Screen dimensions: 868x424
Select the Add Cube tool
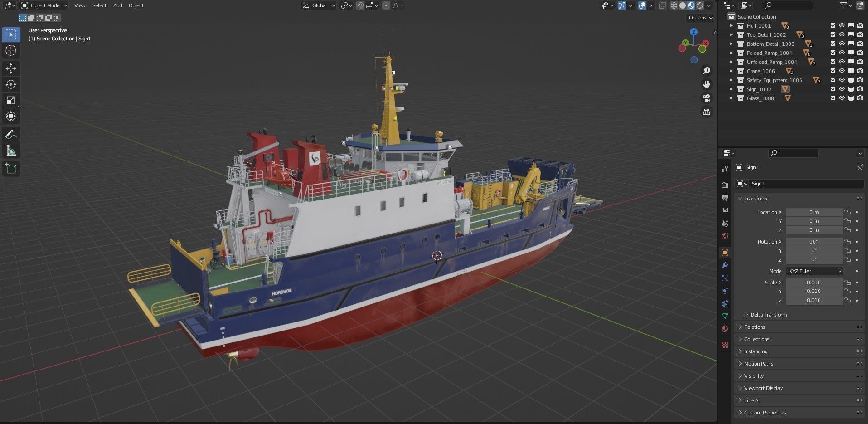click(11, 169)
